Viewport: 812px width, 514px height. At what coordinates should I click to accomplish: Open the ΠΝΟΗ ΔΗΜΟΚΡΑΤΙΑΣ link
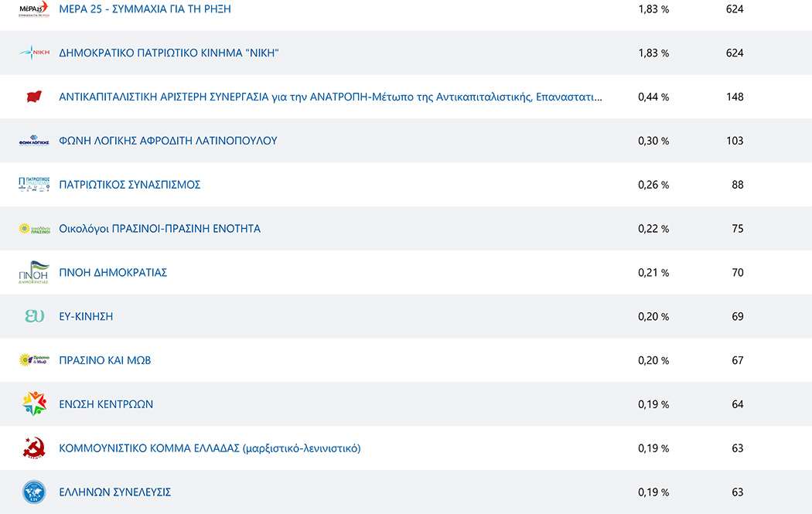113,272
